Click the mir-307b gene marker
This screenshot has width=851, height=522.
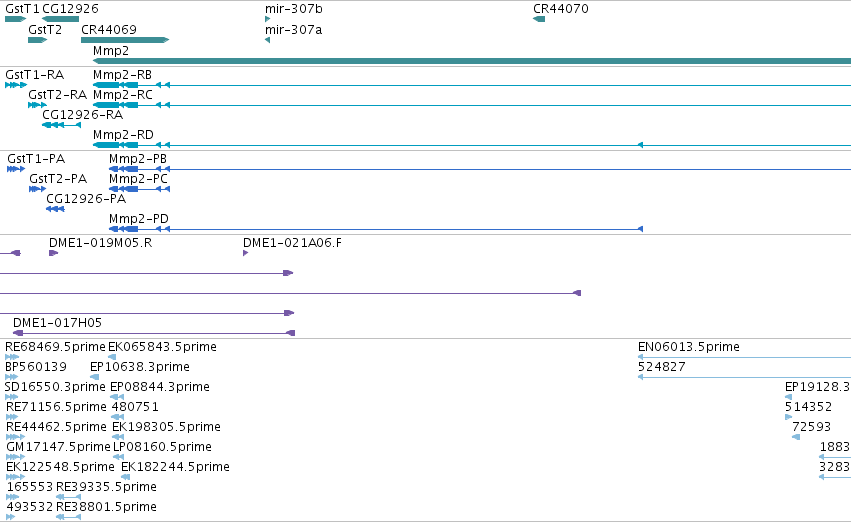(268, 19)
